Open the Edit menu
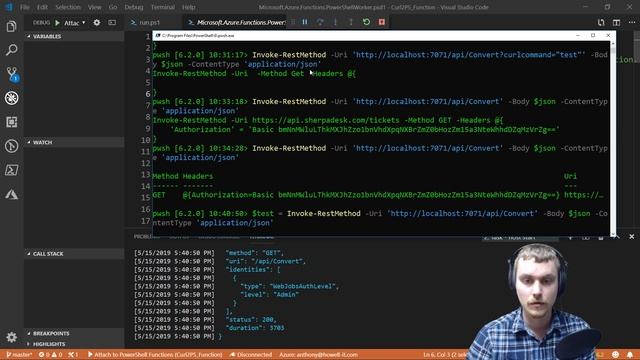Screen dimensions: 640x360 click(42, 7)
